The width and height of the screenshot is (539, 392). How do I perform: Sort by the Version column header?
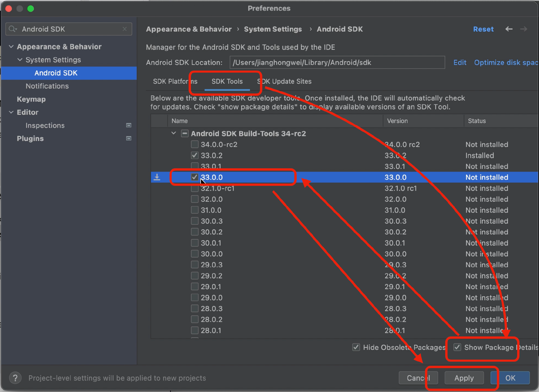coord(423,121)
